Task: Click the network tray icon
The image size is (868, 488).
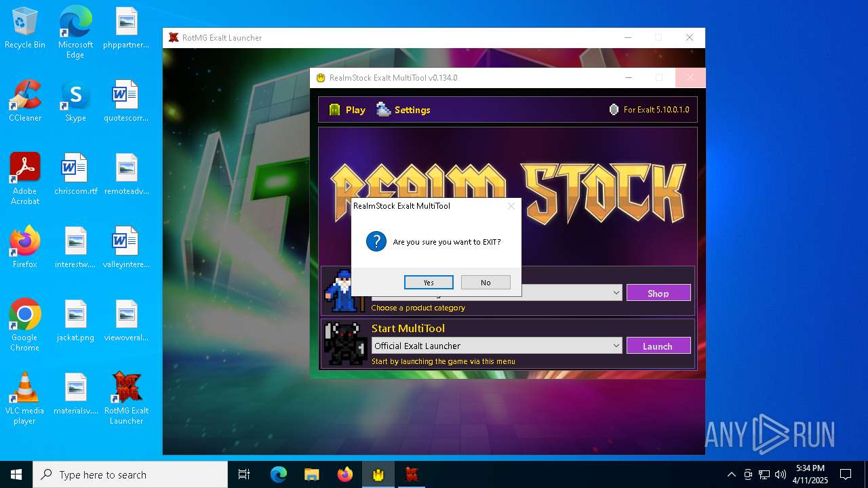Action: click(764, 474)
